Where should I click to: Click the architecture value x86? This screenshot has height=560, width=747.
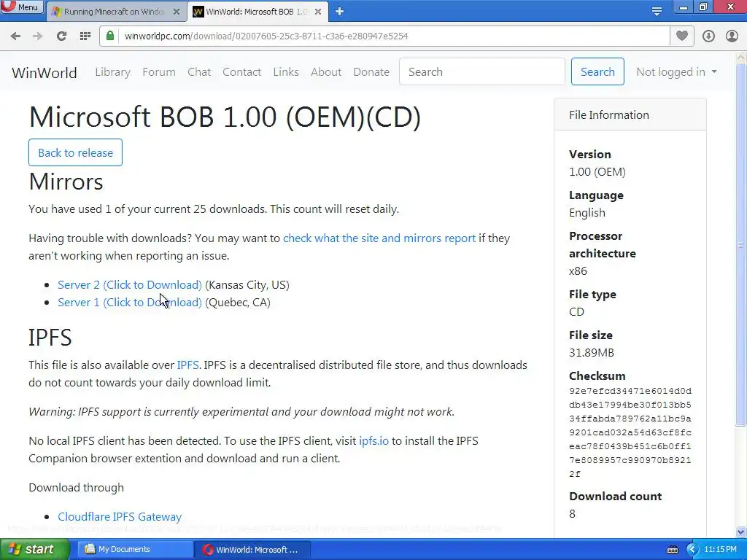[x=578, y=271]
